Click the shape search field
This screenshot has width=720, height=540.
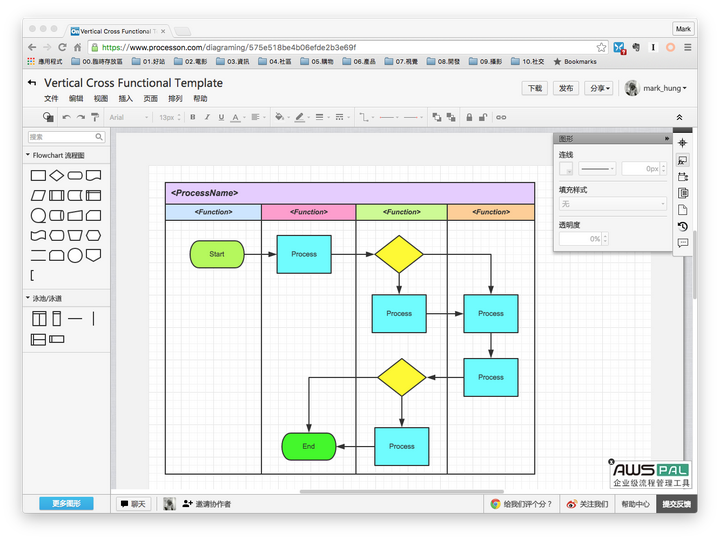coord(67,137)
